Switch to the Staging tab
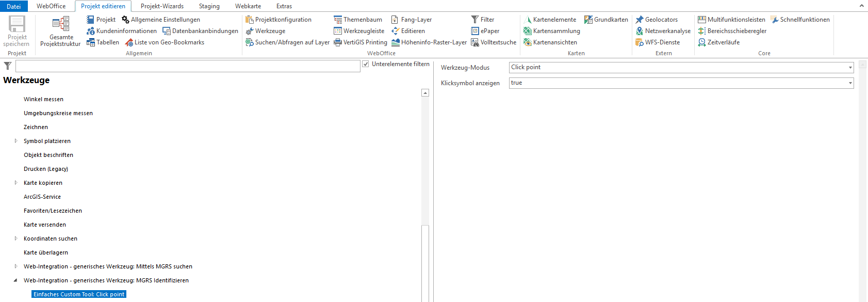Image resolution: width=868 pixels, height=302 pixels. pos(209,6)
